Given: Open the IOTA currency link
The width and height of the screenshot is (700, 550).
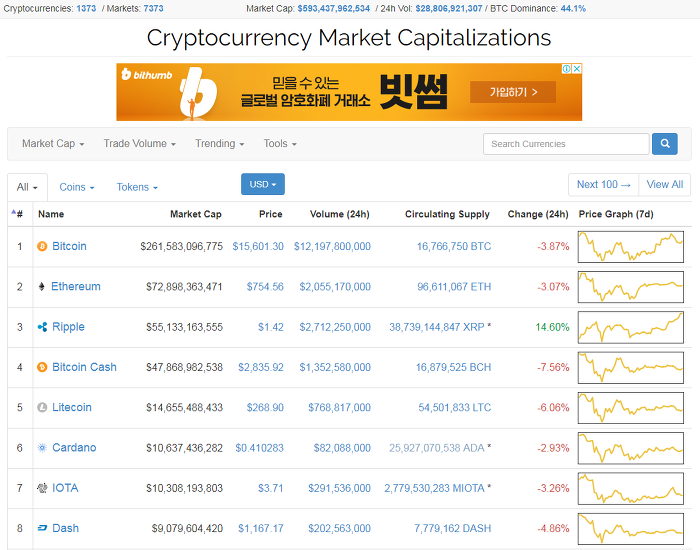Looking at the screenshot, I should click(x=65, y=488).
